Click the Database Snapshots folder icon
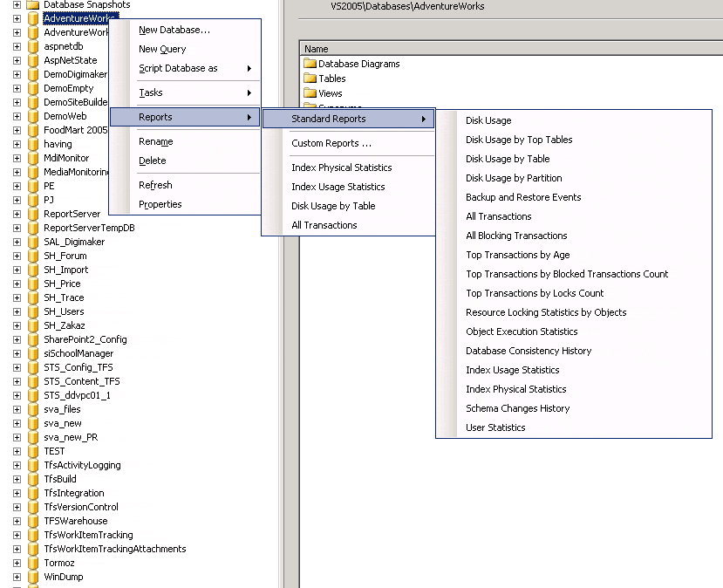Image resolution: width=723 pixels, height=588 pixels. coord(33,4)
